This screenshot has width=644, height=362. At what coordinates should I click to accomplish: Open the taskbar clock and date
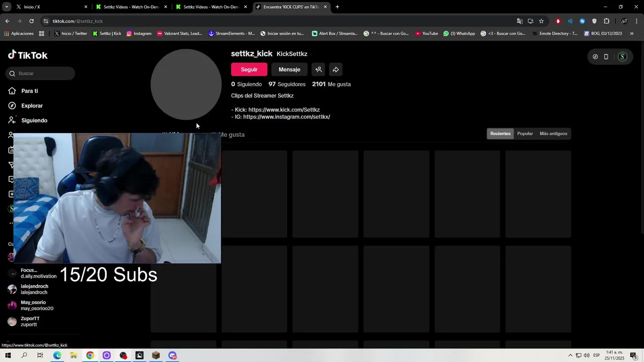[x=615, y=355]
